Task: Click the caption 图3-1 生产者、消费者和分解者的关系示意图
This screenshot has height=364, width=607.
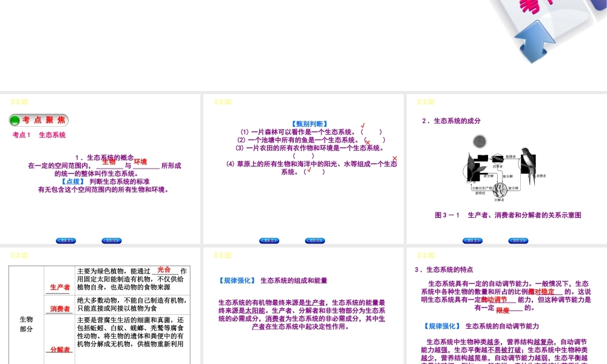Action: click(508, 215)
